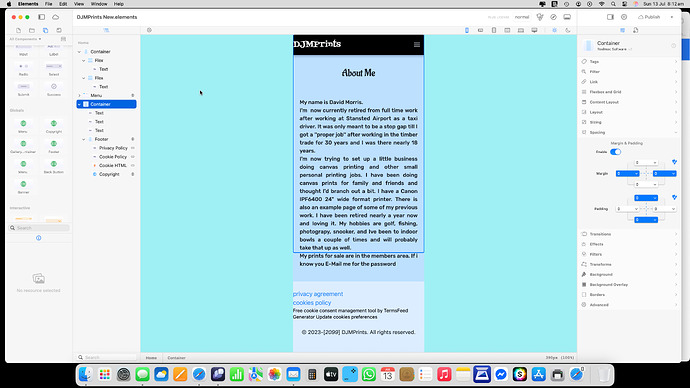Select the tablet portrait breakpoint icon

click(x=494, y=30)
